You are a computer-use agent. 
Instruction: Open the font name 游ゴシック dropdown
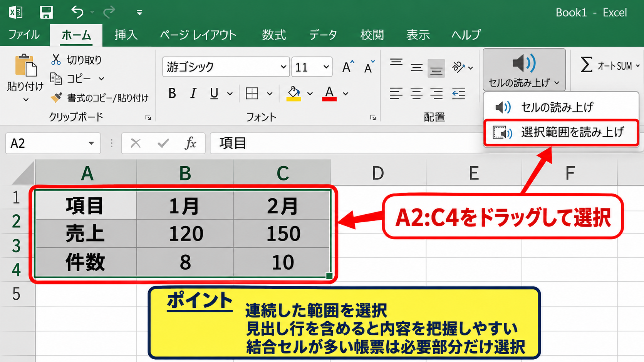(283, 67)
